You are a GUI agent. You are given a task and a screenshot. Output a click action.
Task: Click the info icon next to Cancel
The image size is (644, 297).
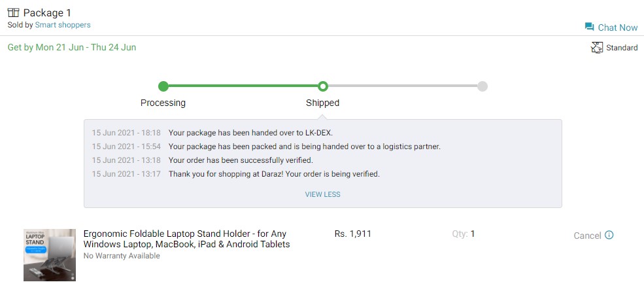609,235
